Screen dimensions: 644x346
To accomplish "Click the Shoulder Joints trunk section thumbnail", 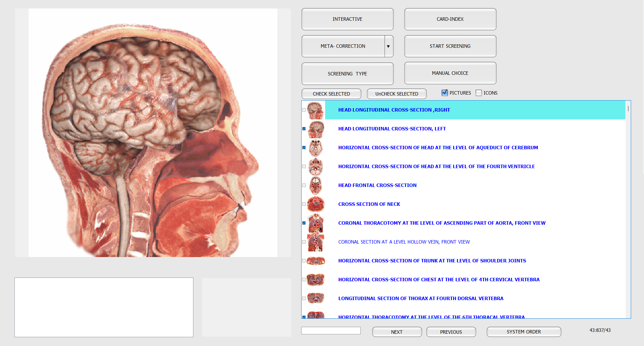I will (315, 261).
